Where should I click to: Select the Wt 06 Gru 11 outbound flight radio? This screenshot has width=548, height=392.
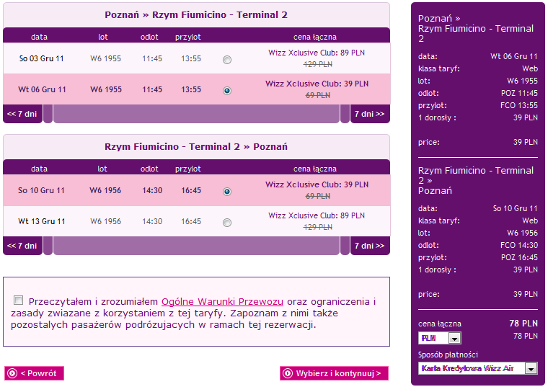point(227,91)
